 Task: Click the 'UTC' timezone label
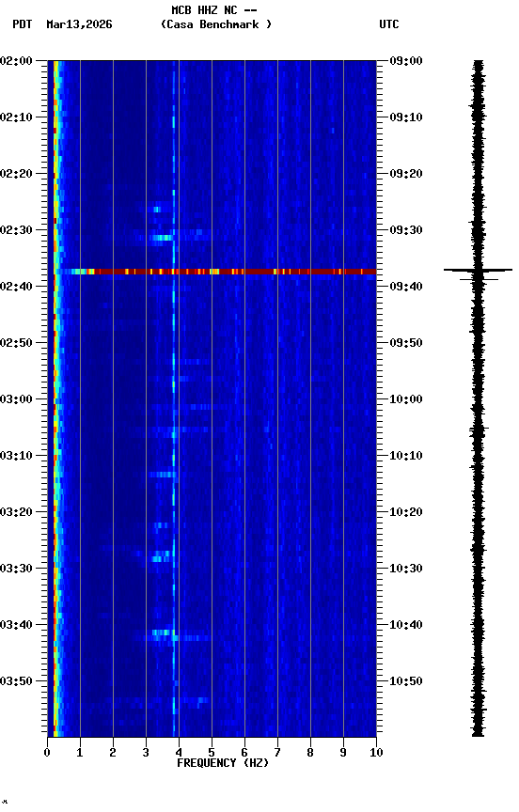coord(389,24)
